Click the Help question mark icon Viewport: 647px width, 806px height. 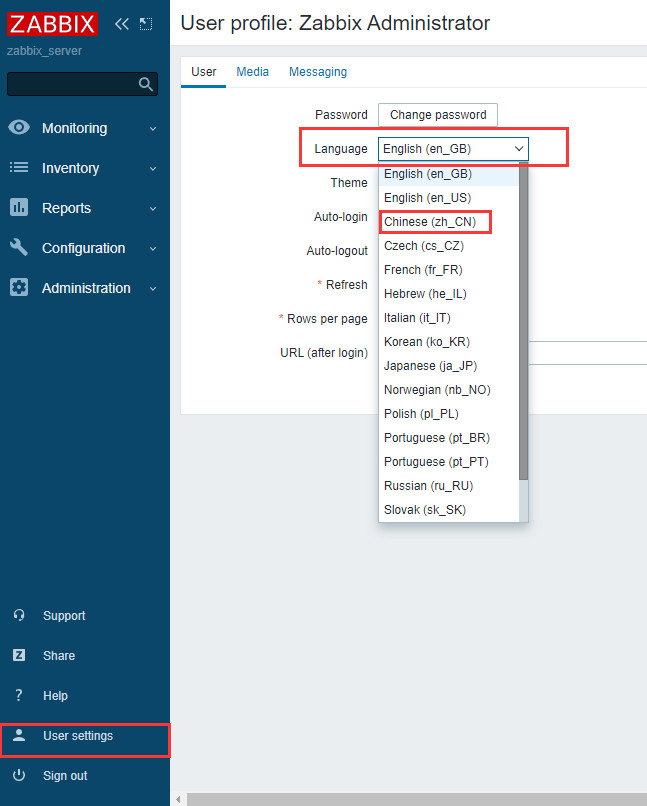(19, 695)
